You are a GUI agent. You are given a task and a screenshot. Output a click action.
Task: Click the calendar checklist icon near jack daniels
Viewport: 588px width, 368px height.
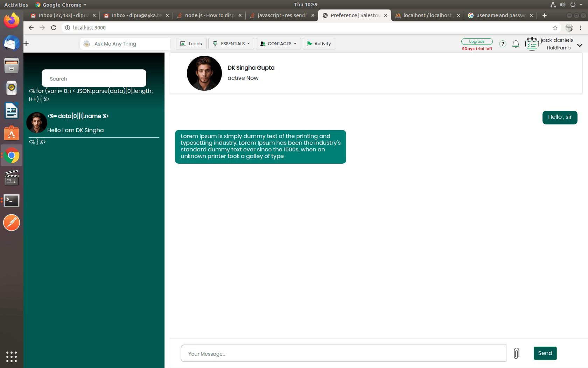[x=532, y=44]
